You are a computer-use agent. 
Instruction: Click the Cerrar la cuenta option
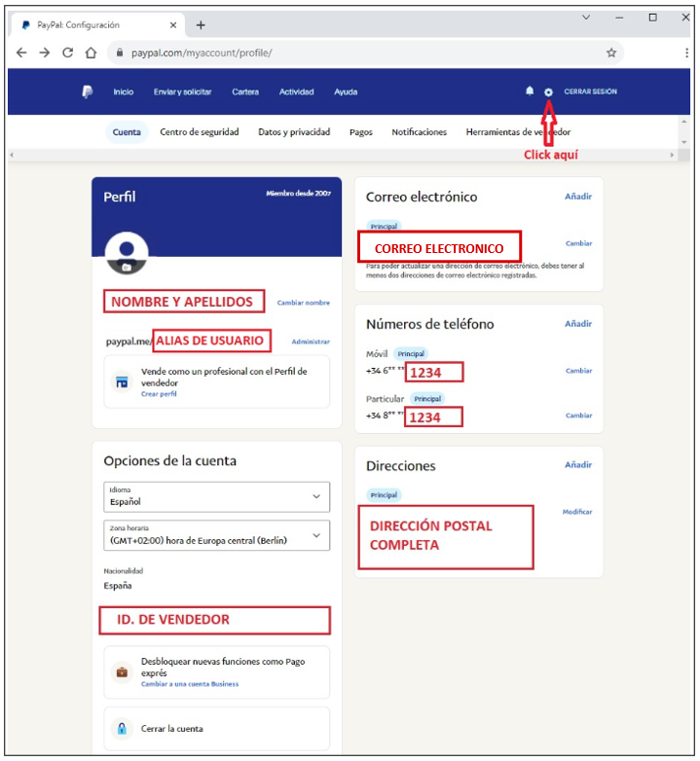tap(216, 729)
